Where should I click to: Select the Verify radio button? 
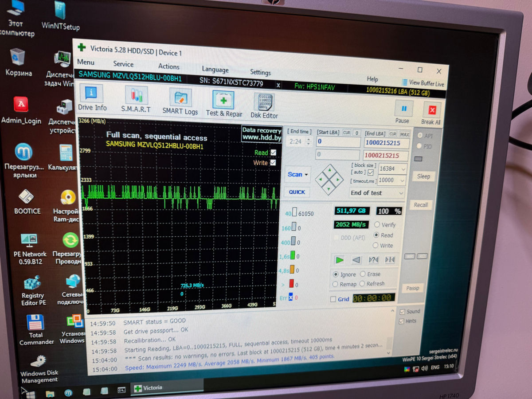377,225
